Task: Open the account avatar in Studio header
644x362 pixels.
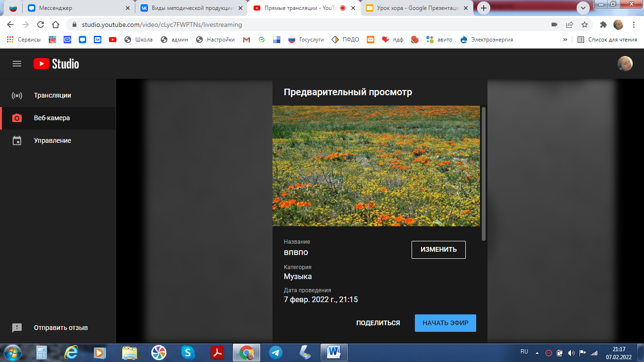Action: pyautogui.click(x=625, y=64)
